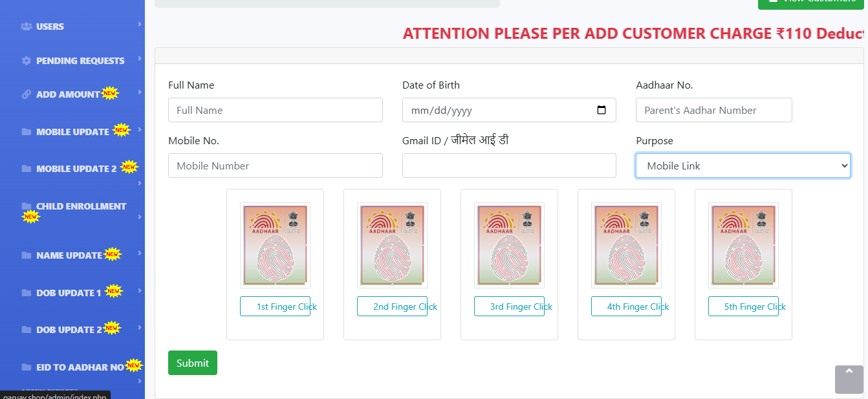868x399 pixels.
Task: Click the Mobile Update folder icon
Action: (x=27, y=132)
